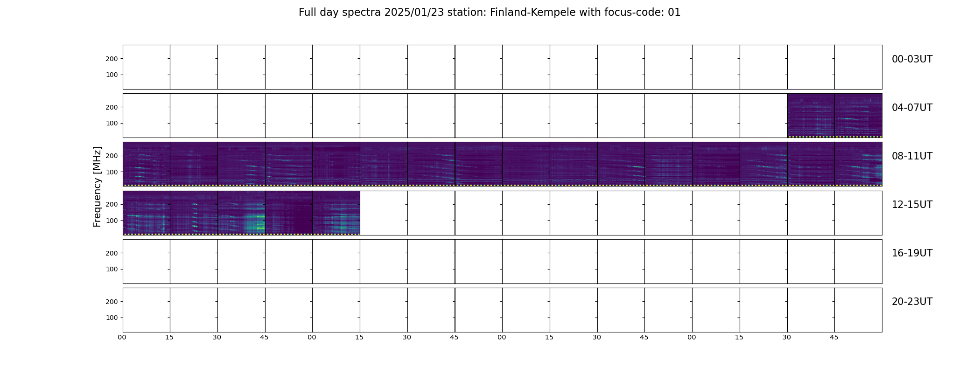
Task: View the 10:30 spectrogram segment in 08-11UT row
Action: click(621, 164)
